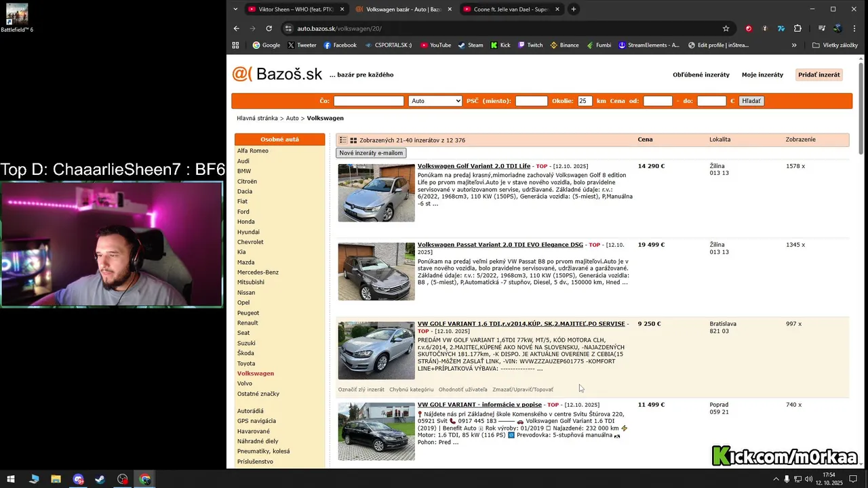The image size is (868, 488).
Task: Open the Binance bookmark
Action: [x=564, y=45]
